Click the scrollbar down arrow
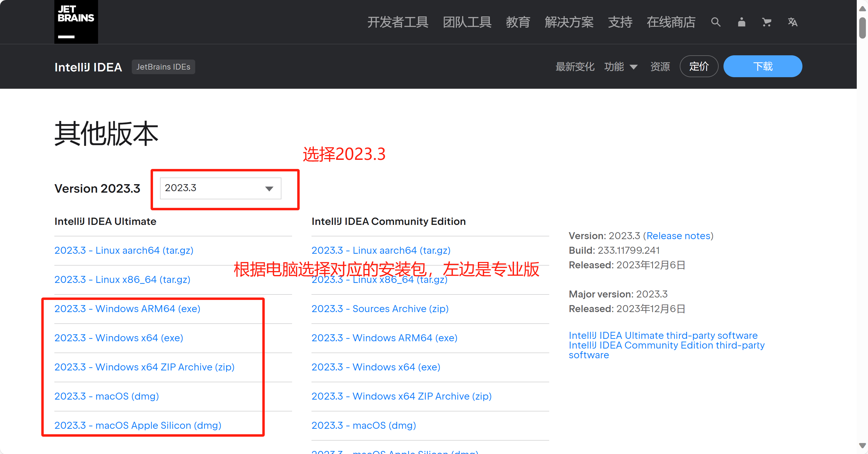 click(x=862, y=445)
